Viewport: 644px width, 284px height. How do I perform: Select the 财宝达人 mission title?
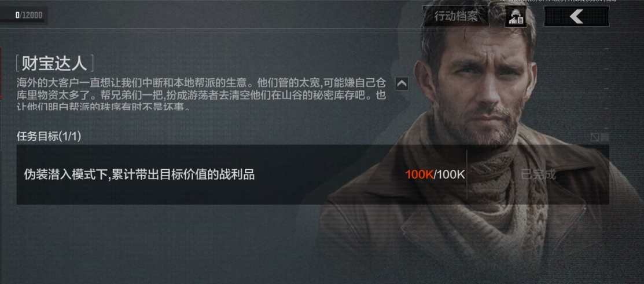[x=54, y=63]
